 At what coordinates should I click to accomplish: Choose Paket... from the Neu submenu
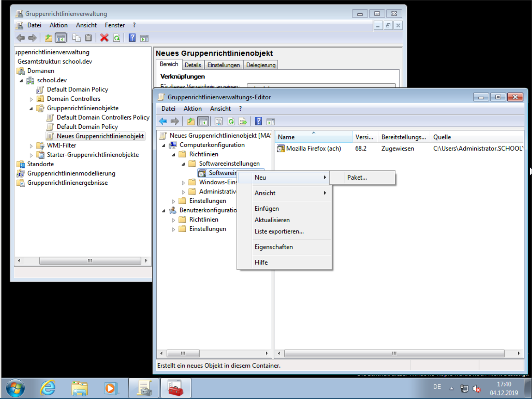tap(357, 177)
